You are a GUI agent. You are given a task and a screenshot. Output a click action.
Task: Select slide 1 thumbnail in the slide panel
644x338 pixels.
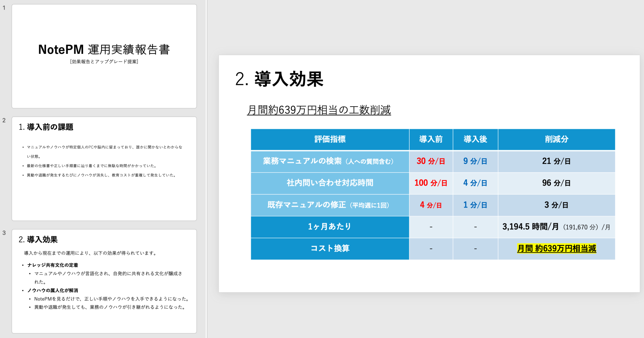pos(104,56)
